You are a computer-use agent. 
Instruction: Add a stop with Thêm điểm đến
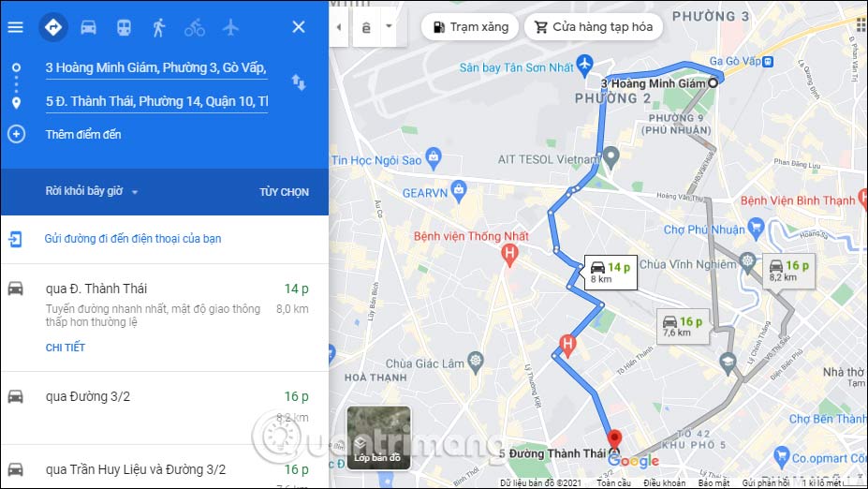pos(83,134)
